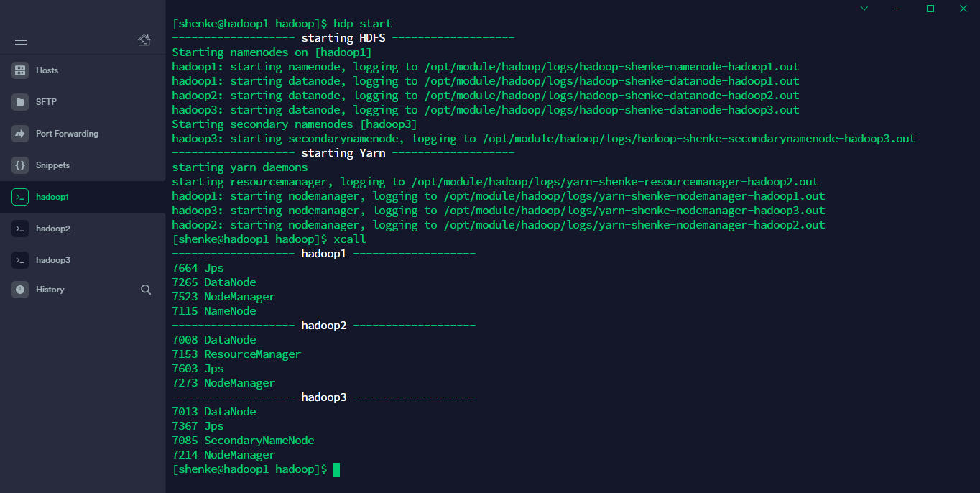
Task: Click the Port Forwarding arrow icon
Action: (x=20, y=134)
